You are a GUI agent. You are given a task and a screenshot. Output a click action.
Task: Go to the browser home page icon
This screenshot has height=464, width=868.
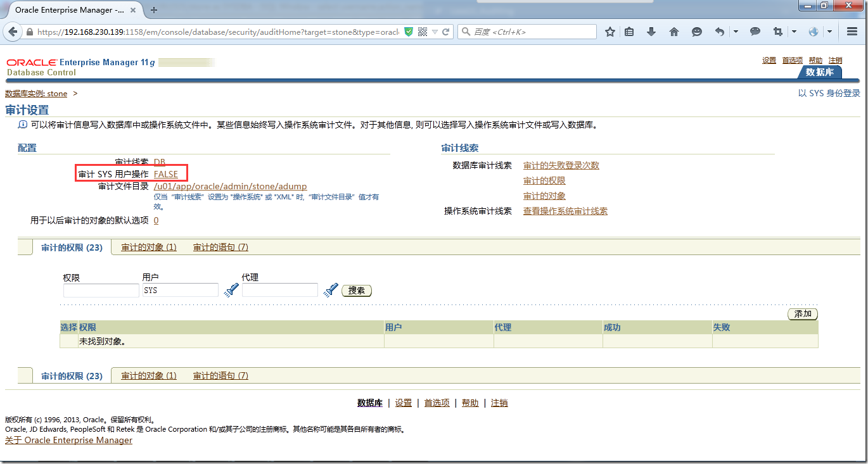coord(674,32)
